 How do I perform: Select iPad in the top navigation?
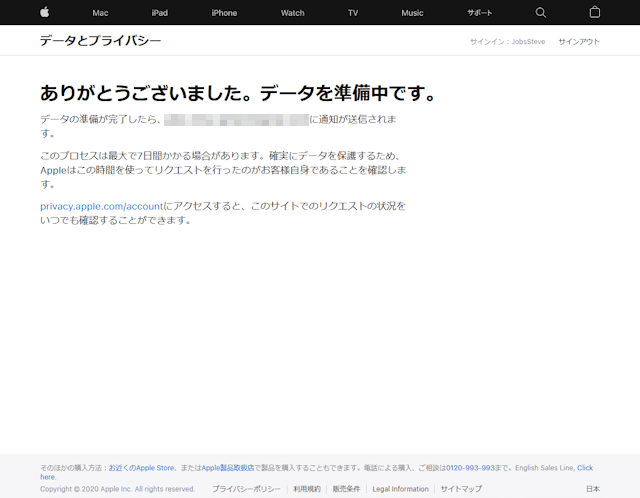tap(160, 13)
